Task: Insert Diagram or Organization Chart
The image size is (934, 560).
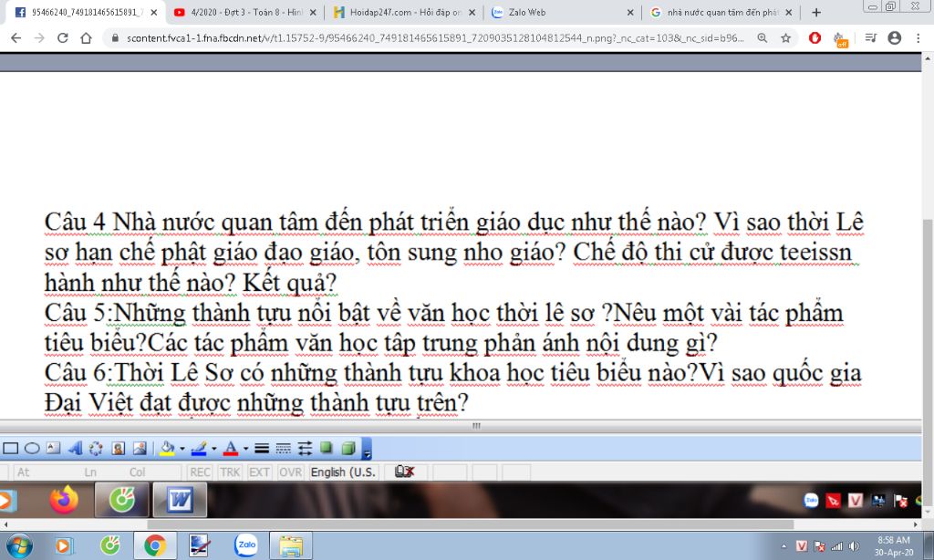Action: point(96,448)
